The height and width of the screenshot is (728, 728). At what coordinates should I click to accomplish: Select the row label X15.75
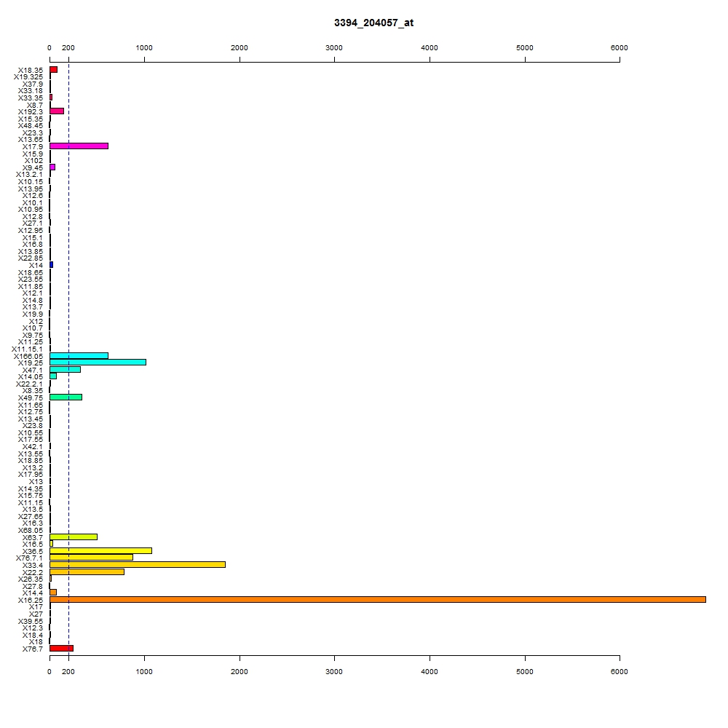(30, 495)
